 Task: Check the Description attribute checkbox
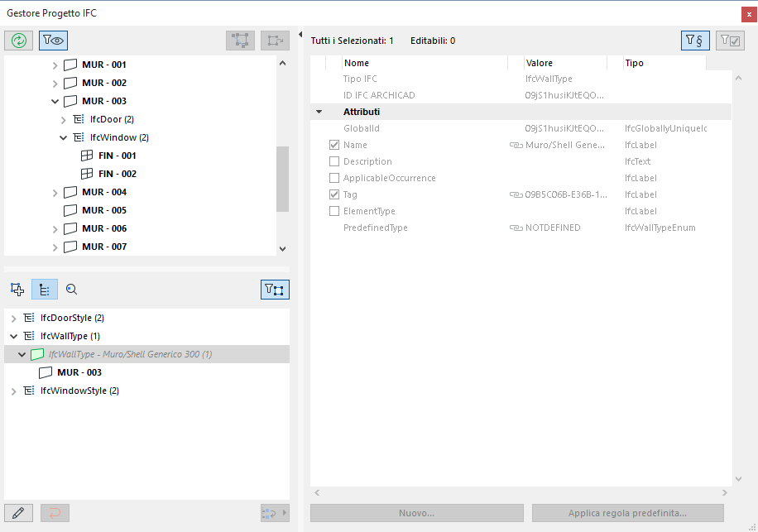(x=334, y=161)
